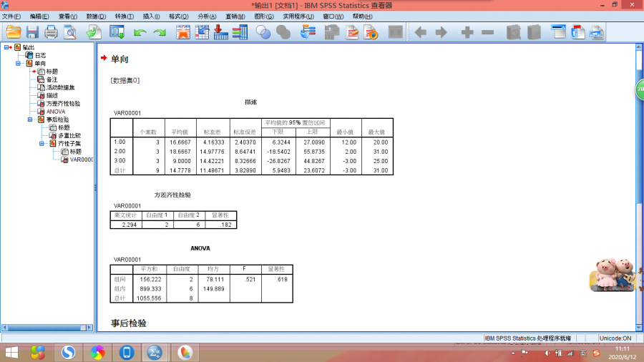Viewport: 644px width, 362px height.
Task: Collapse the 单向 branch in outline
Action: pyautogui.click(x=19, y=64)
